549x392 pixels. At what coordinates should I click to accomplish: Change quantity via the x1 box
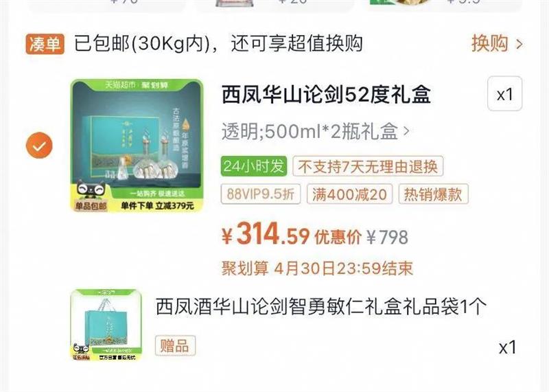click(504, 94)
